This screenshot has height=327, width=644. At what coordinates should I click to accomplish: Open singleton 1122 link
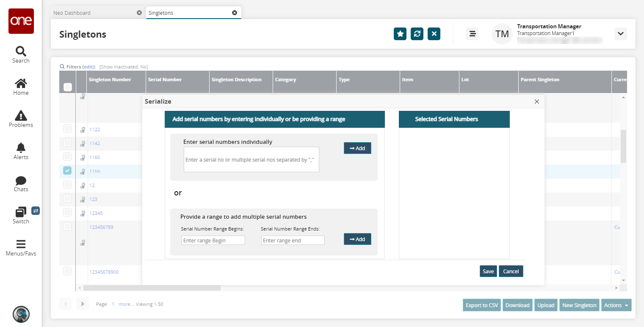(x=94, y=129)
